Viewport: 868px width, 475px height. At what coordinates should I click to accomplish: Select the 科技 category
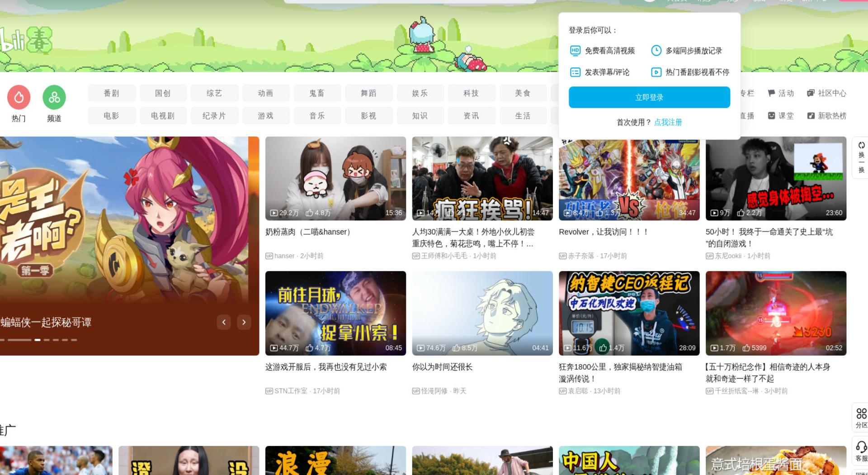pyautogui.click(x=471, y=93)
